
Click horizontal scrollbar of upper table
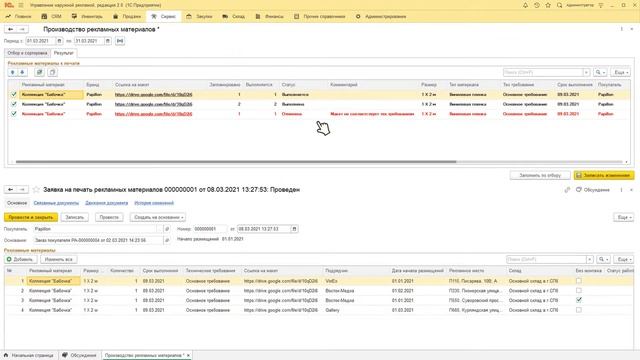pyautogui.click(x=236, y=162)
